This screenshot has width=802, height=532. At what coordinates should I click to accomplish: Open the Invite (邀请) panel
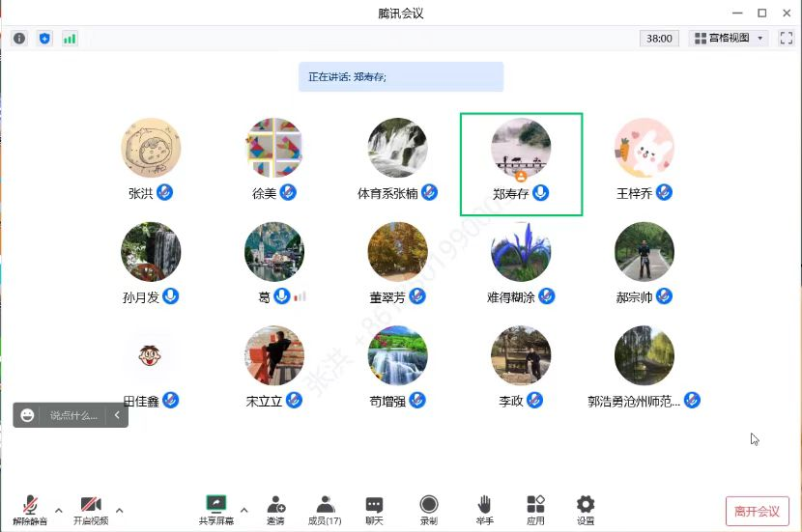pyautogui.click(x=275, y=510)
